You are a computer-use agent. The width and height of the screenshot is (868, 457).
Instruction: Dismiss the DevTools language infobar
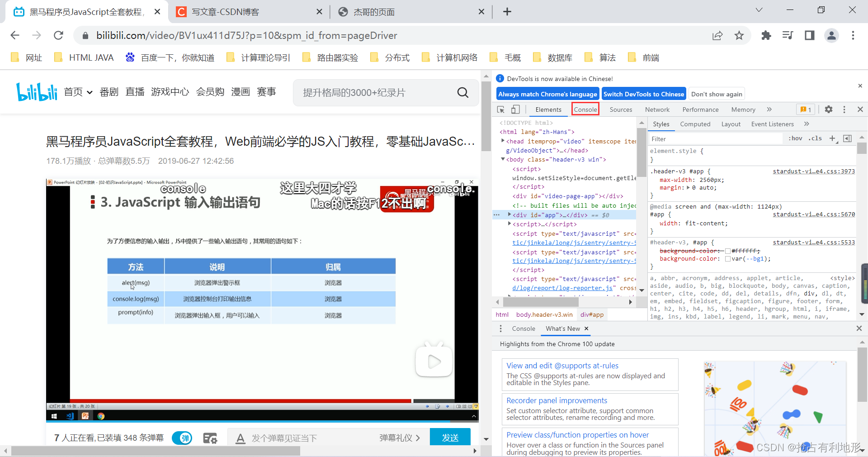point(860,86)
